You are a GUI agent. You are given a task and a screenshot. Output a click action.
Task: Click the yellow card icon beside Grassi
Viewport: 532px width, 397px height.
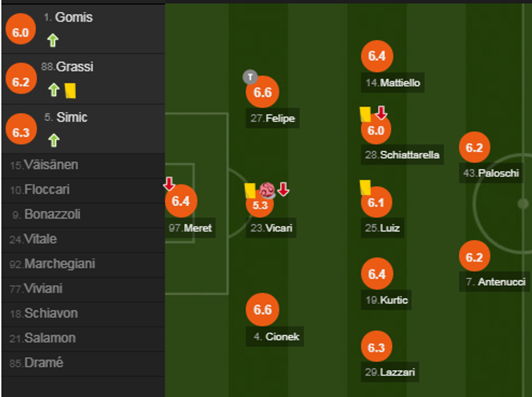[70, 90]
